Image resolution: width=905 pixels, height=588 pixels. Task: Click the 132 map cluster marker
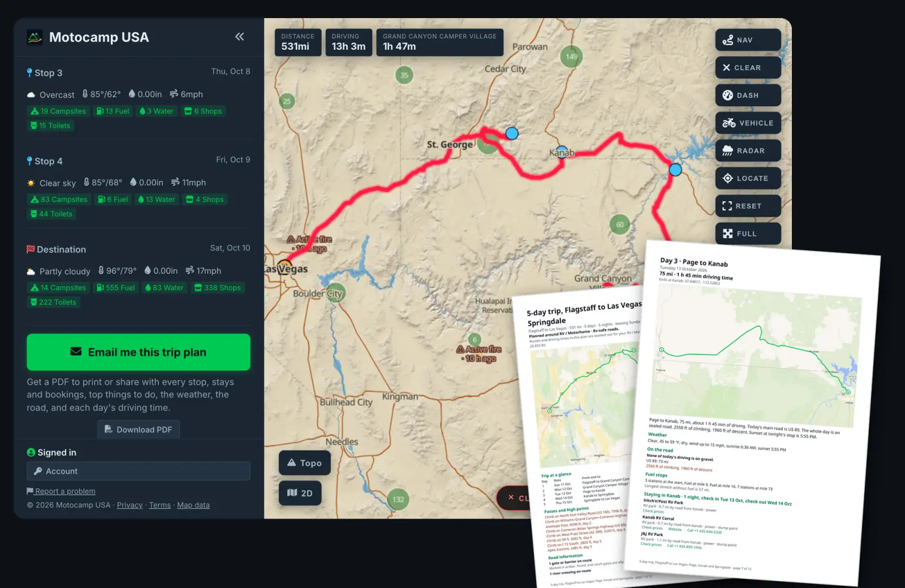pyautogui.click(x=398, y=499)
